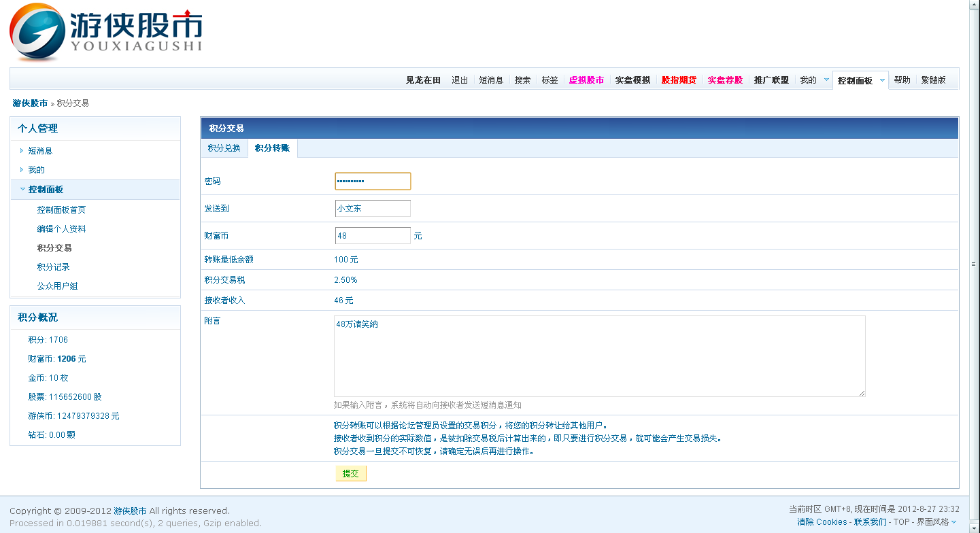This screenshot has width=980, height=533.
Task: Click the 财富币 amount input field
Action: 373,236
